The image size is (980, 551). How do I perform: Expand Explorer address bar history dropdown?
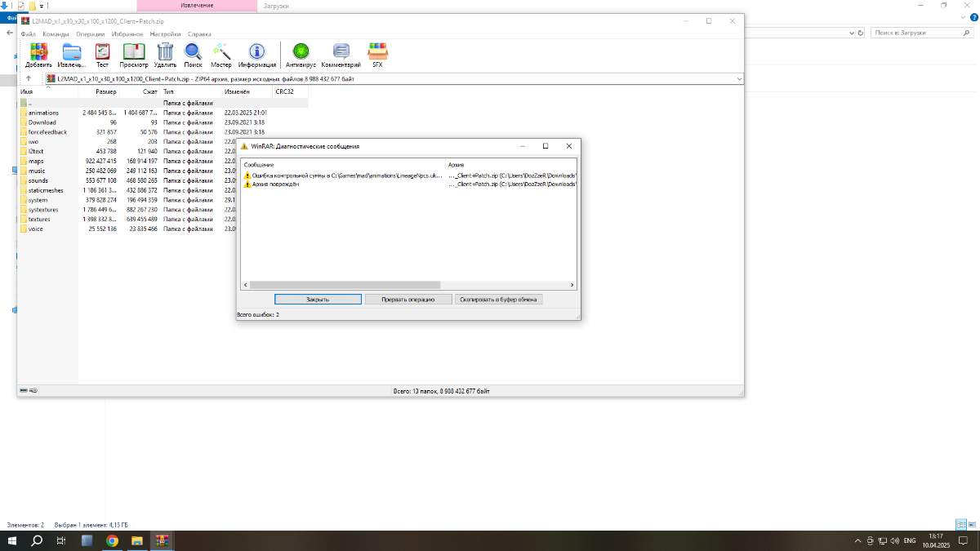point(850,33)
